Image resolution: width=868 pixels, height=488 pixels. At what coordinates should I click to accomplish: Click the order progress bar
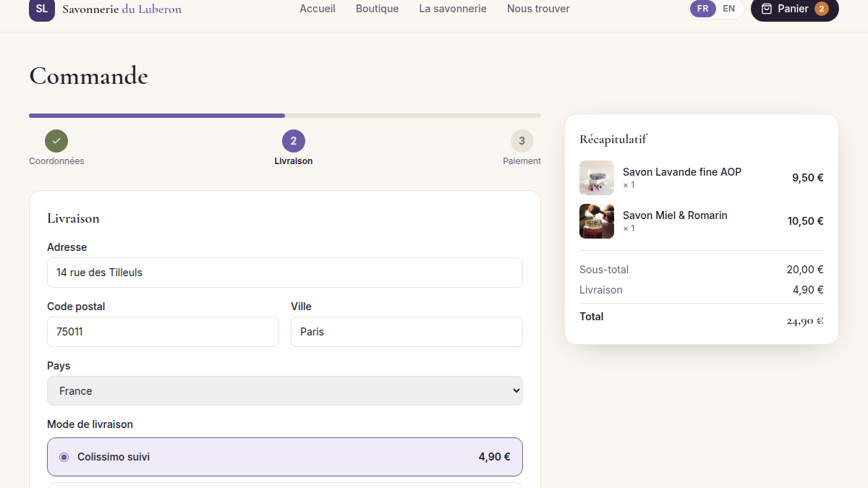pos(285,116)
